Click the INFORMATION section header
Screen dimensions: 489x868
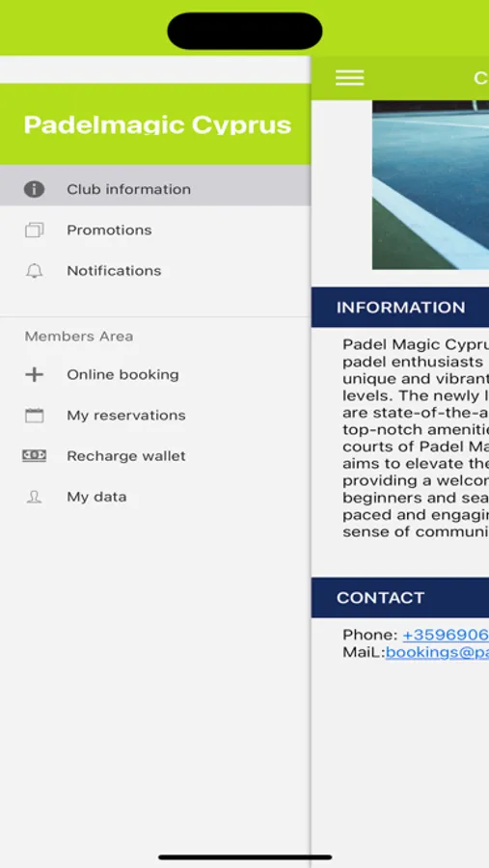tap(400, 308)
